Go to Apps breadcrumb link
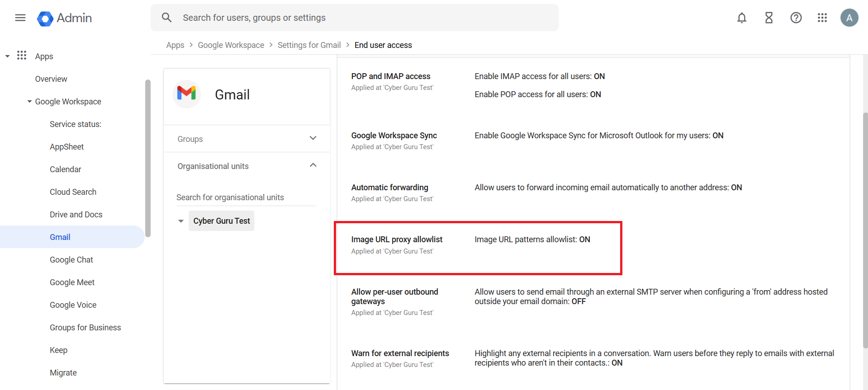The width and height of the screenshot is (868, 390). [175, 45]
